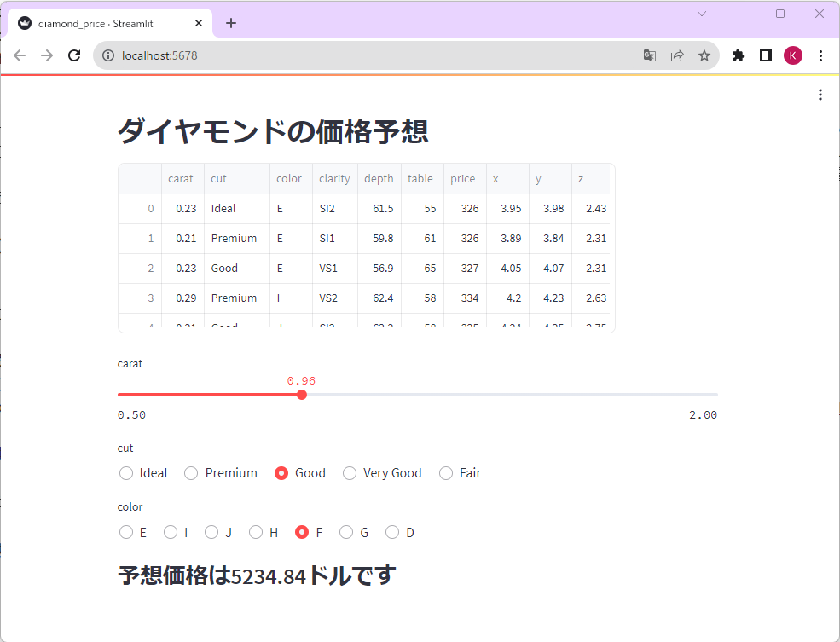Select row index 0 in the table
Screen dimensions: 840x642
click(x=140, y=209)
